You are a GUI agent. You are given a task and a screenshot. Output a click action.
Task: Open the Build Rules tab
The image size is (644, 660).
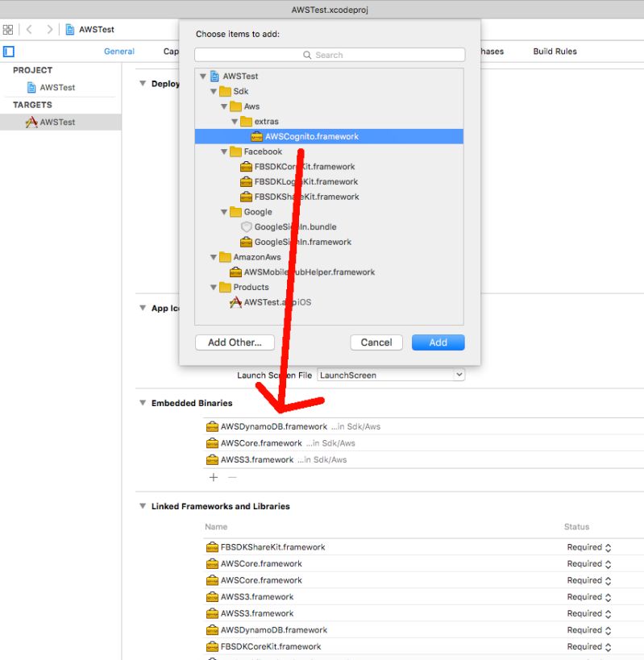555,52
